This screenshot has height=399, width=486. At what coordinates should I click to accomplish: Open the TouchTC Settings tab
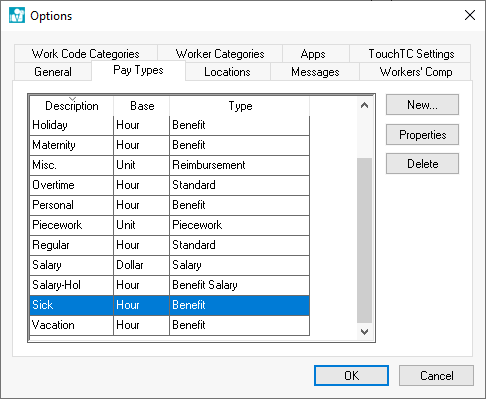(x=411, y=54)
